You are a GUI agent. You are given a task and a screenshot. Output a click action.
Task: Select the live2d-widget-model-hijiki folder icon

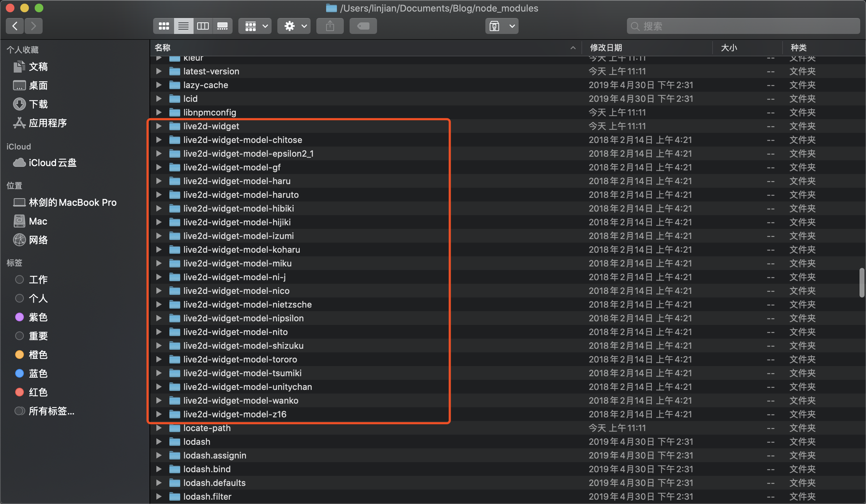[175, 222]
